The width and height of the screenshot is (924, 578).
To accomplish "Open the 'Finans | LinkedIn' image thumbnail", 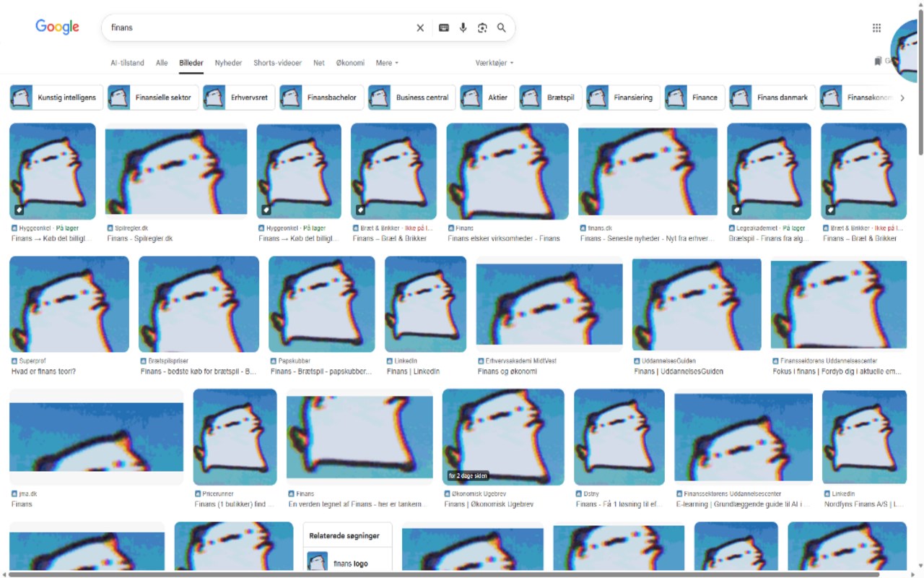I will click(x=425, y=304).
